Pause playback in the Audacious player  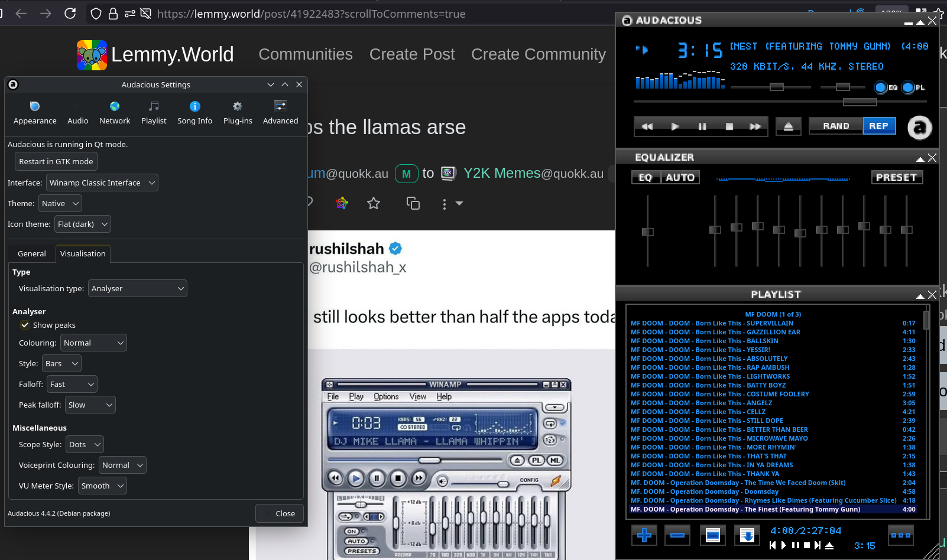click(702, 126)
